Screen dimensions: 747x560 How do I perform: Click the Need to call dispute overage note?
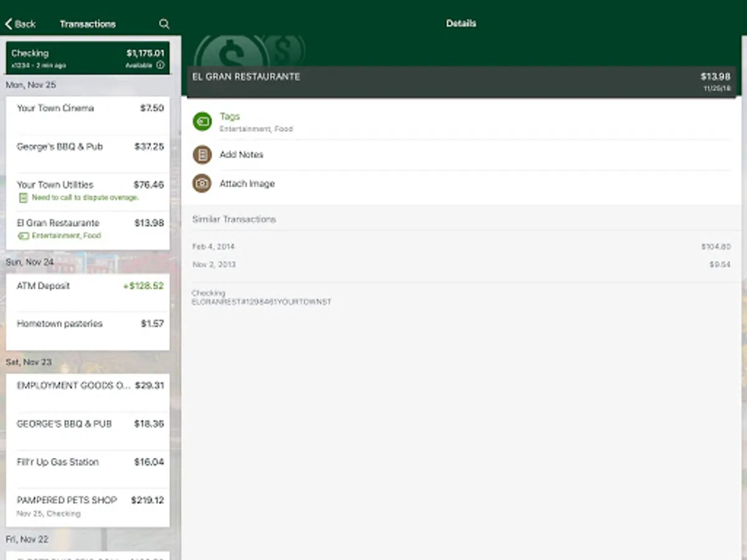coord(85,197)
